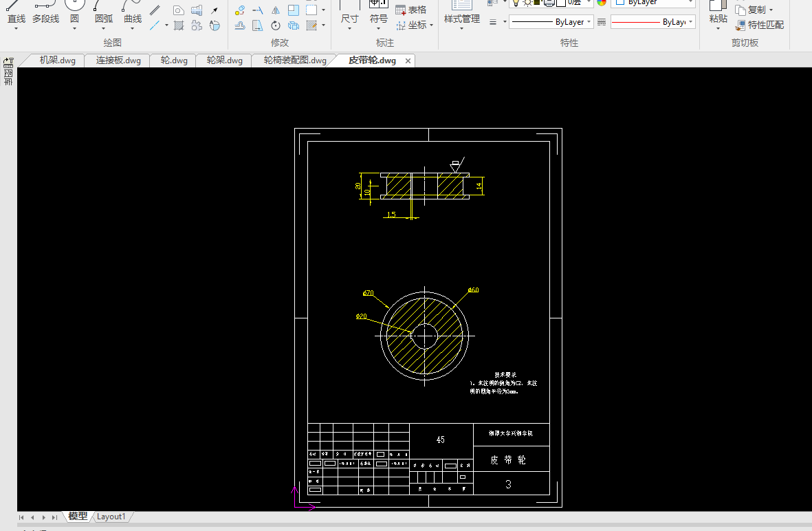Toggle the layer lightbulb on/off icon
The height and width of the screenshot is (531, 812).
coord(515,3)
